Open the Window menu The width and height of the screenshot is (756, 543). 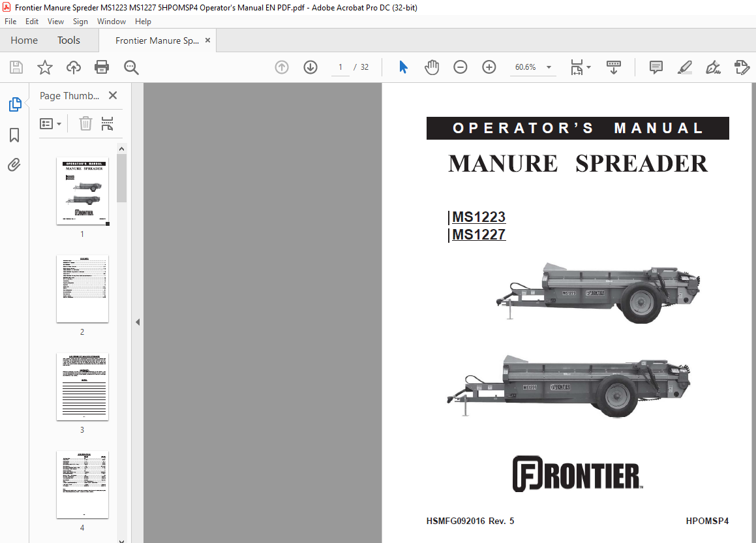click(112, 22)
